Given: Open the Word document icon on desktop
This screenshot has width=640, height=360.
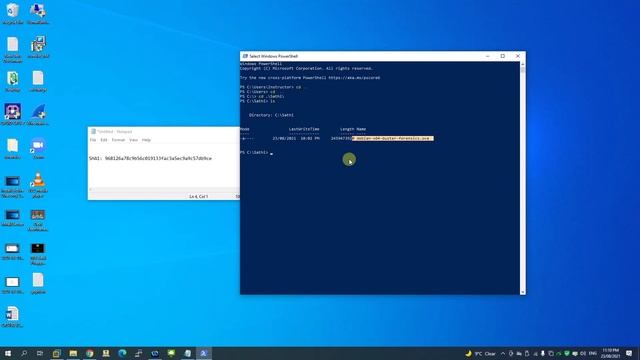Looking at the screenshot, I should pyautogui.click(x=12, y=317).
